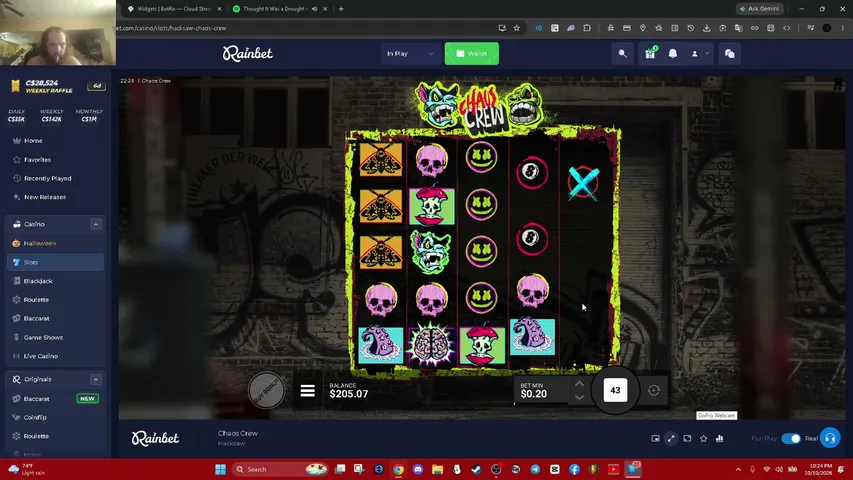This screenshot has width=853, height=480.
Task: Click the spin button showing 43
Action: tap(615, 390)
